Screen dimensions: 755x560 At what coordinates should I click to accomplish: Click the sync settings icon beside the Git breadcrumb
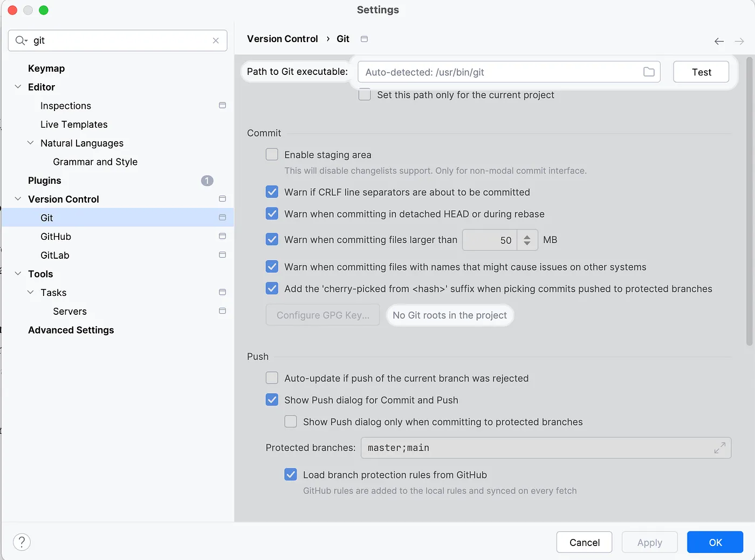pos(364,39)
